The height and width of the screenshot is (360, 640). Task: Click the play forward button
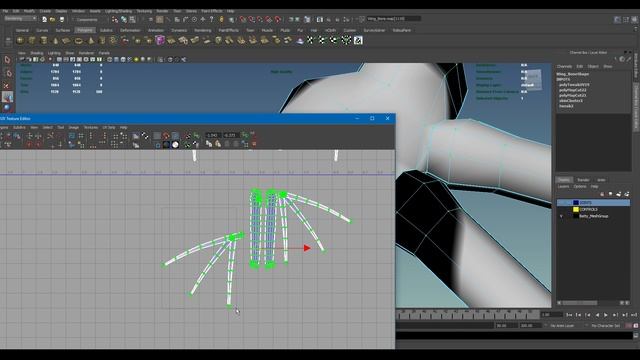click(x=606, y=315)
